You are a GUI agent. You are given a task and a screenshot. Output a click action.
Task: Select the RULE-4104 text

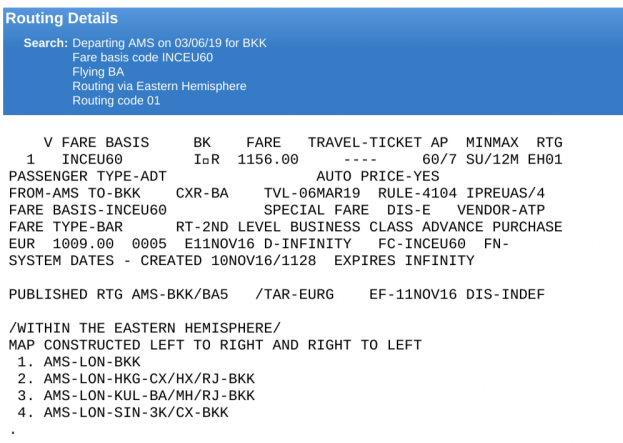[x=417, y=193]
